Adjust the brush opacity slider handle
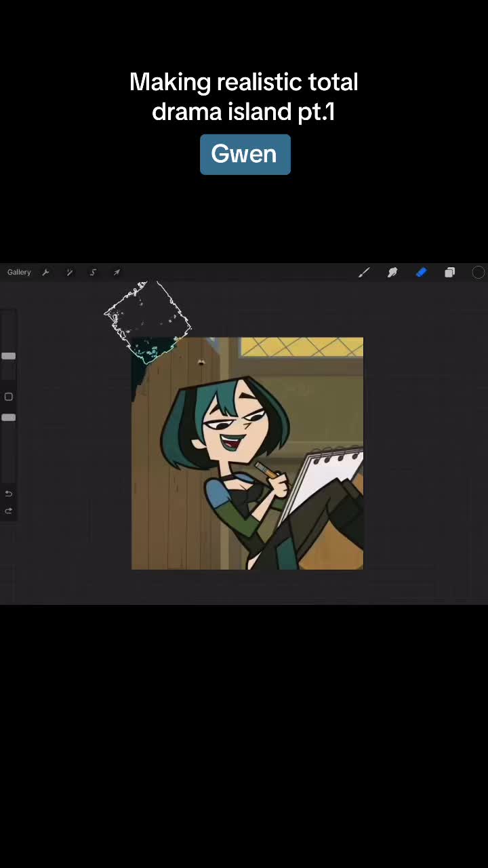 [8, 418]
